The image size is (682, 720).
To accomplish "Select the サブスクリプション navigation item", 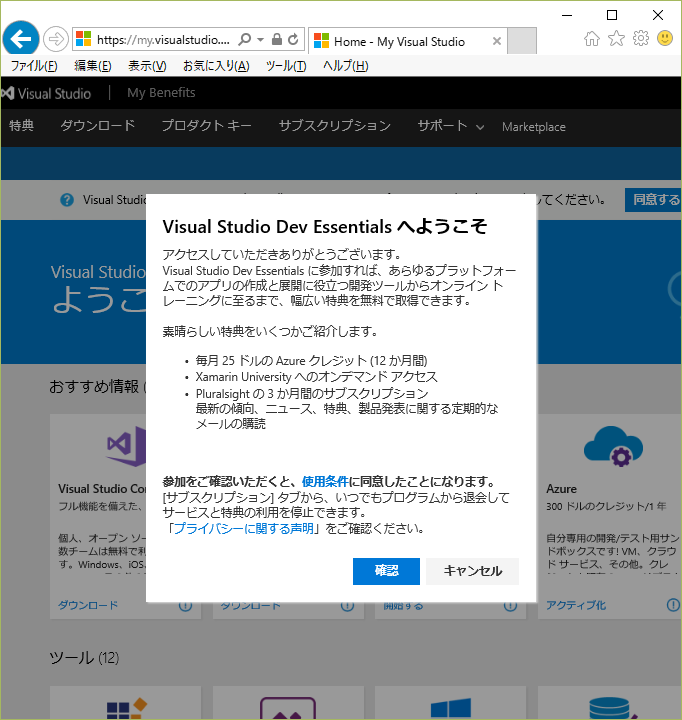I will pyautogui.click(x=334, y=125).
